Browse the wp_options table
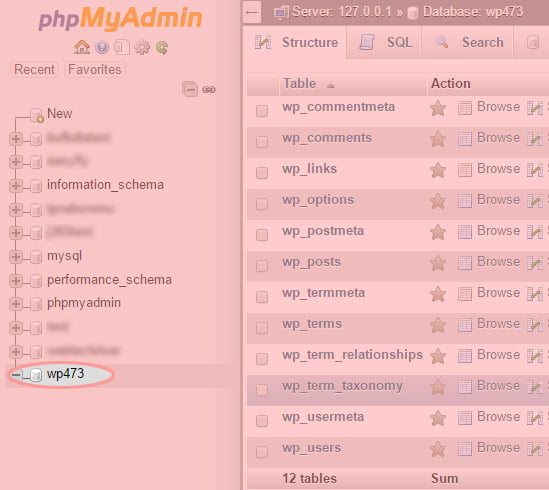The height and width of the screenshot is (490, 549). click(489, 200)
